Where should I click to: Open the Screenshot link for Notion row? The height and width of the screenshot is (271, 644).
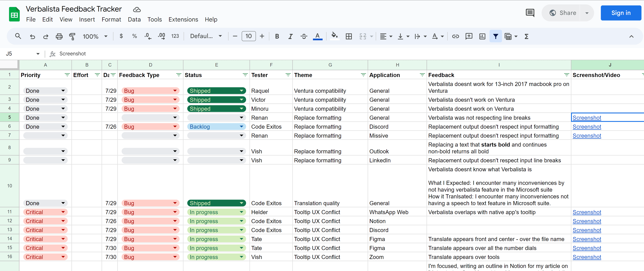(x=586, y=221)
